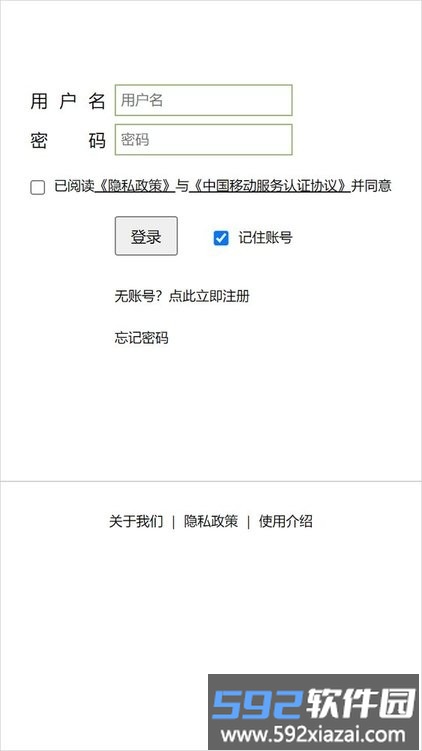
Task: Open 使用介绍 in the footer
Action: [x=285, y=521]
